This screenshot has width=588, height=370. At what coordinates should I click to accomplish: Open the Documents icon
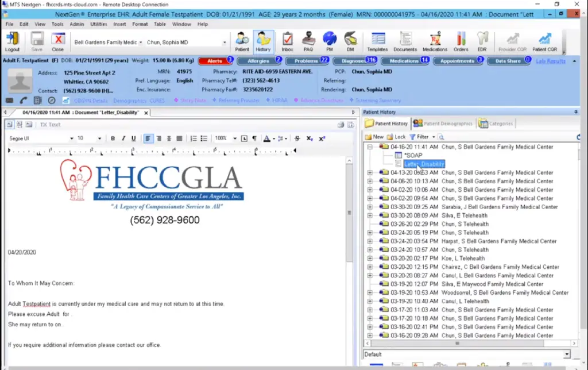pyautogui.click(x=405, y=41)
